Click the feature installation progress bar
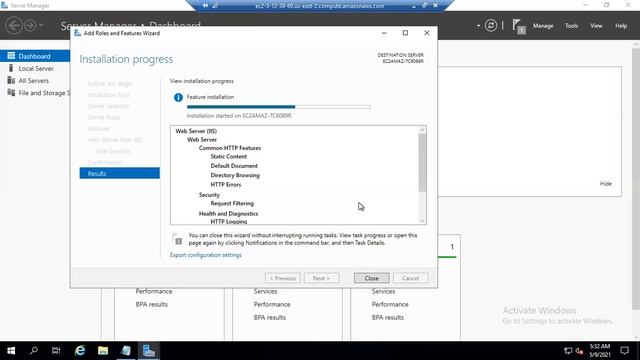Viewport: 640px width, 360px height. point(279,107)
